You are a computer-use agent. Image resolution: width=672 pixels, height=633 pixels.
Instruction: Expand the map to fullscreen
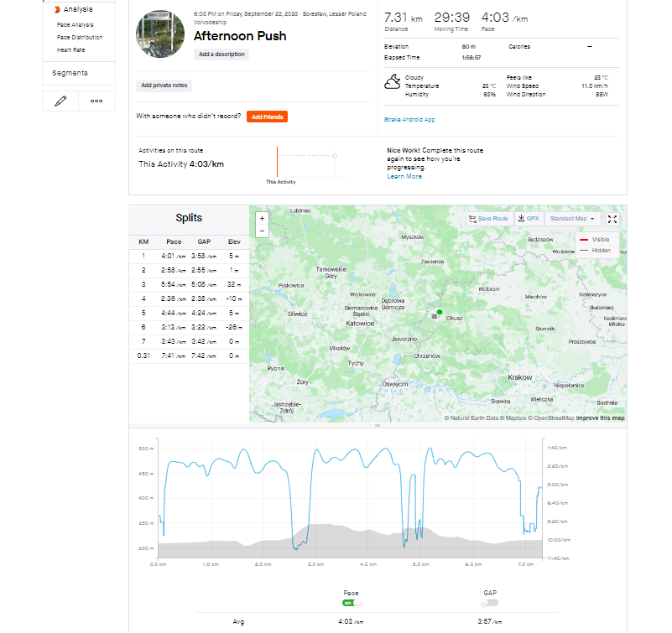coord(612,219)
